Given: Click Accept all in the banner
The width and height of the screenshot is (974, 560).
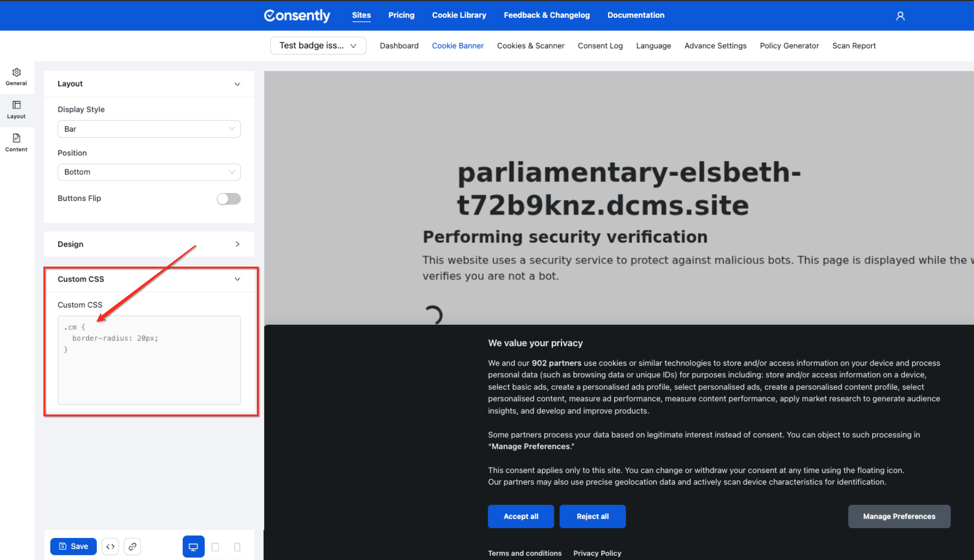Looking at the screenshot, I should (520, 516).
